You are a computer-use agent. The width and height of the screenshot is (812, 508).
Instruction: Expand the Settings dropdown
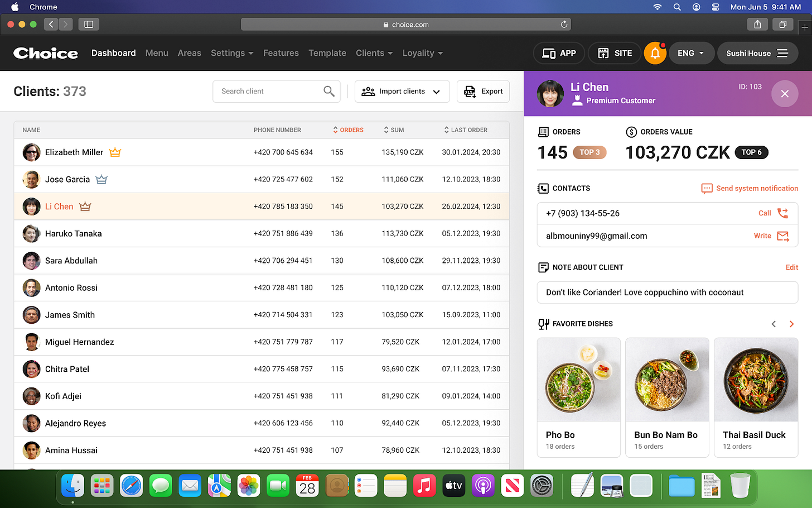click(x=232, y=53)
